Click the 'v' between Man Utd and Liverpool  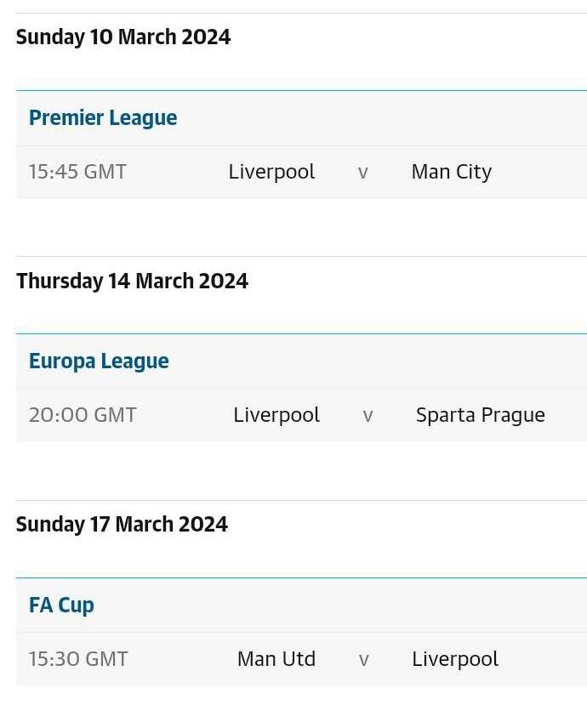coord(363,660)
